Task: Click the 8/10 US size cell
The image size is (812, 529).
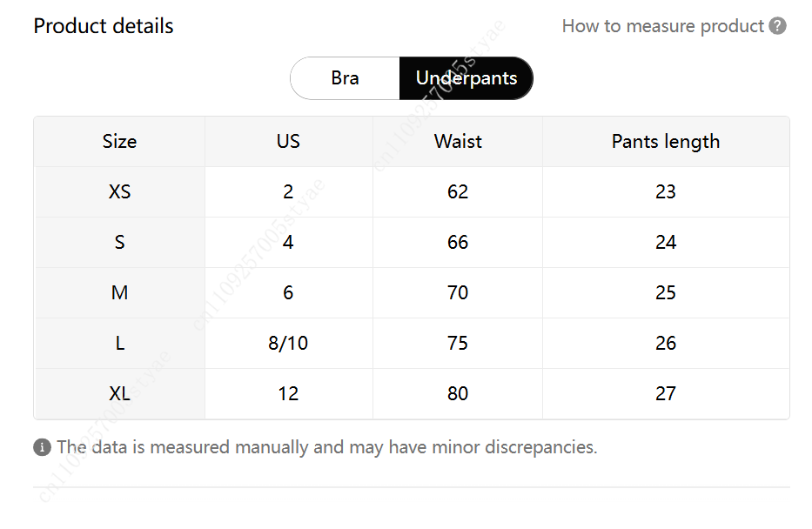Action: click(x=288, y=343)
